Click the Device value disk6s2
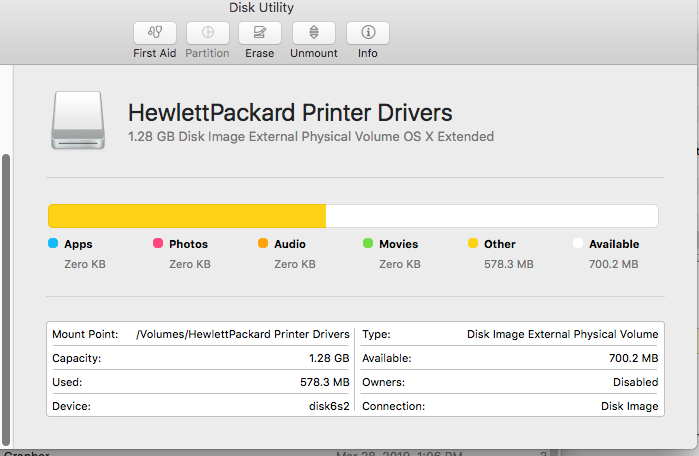Image resolution: width=699 pixels, height=456 pixels. click(329, 407)
